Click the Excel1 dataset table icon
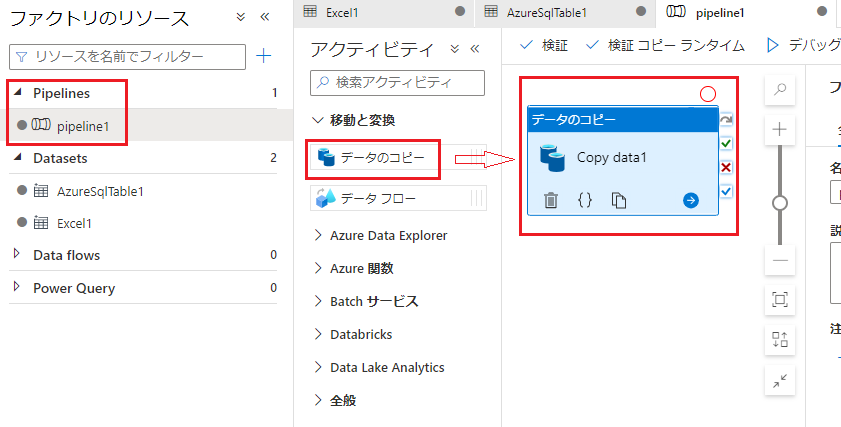Viewport: 841px width, 427px height. coord(41,223)
